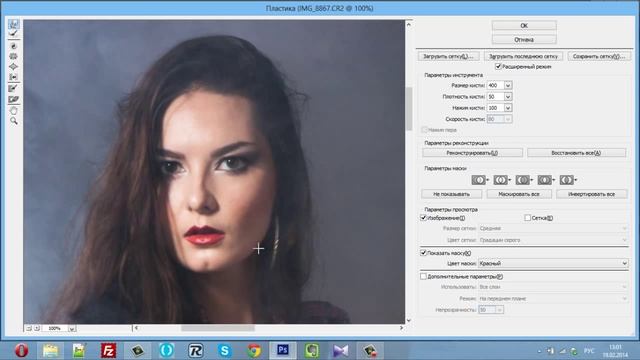Open Skype from the taskbar

coord(224,351)
